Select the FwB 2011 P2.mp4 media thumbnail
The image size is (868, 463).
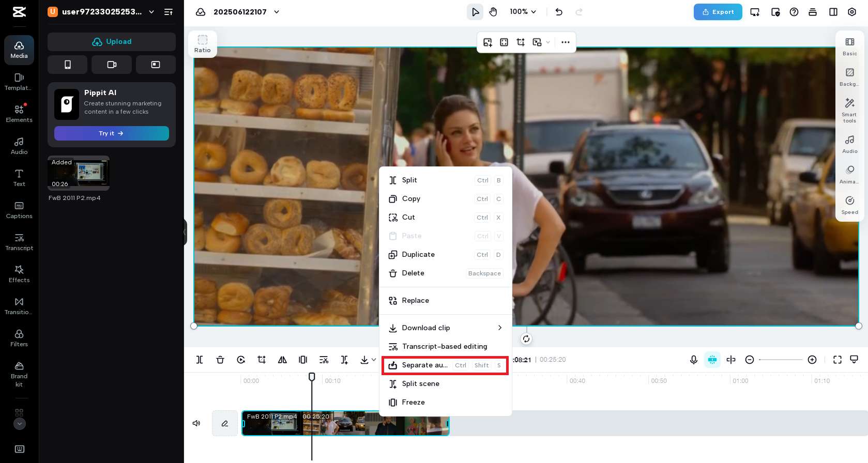[x=79, y=173]
